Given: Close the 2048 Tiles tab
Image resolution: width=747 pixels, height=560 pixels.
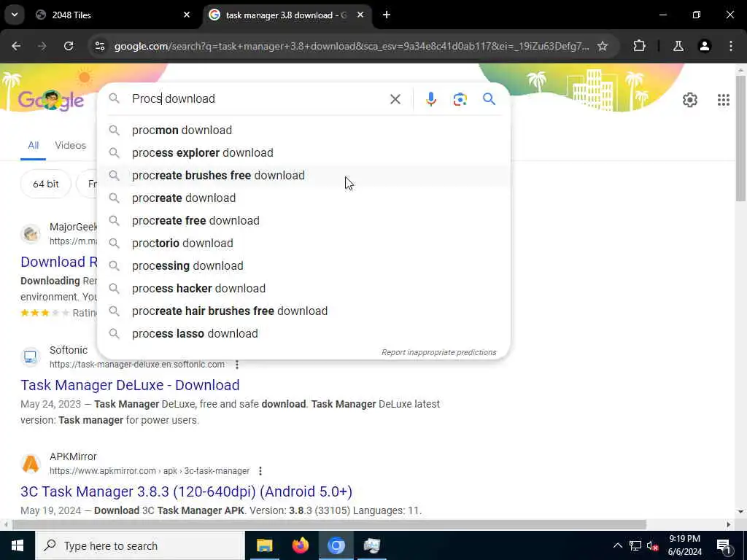Looking at the screenshot, I should [x=187, y=15].
